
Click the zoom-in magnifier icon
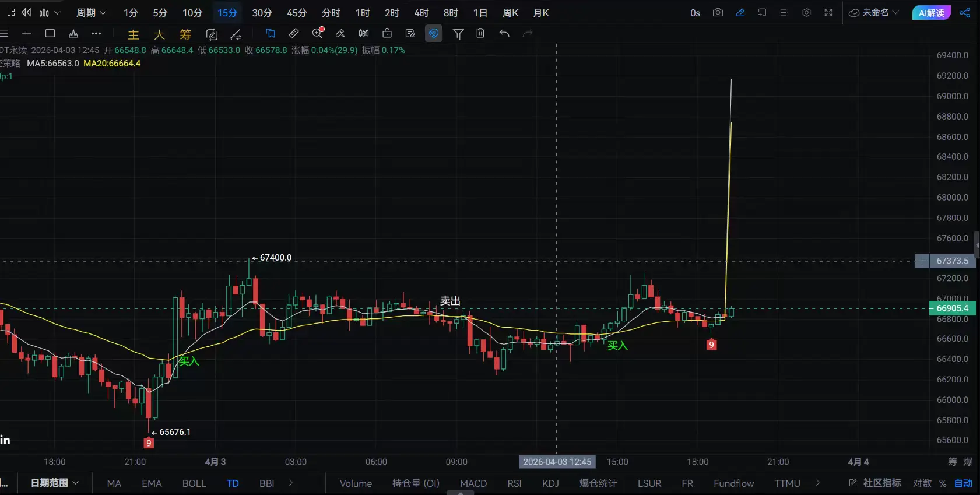coord(318,33)
